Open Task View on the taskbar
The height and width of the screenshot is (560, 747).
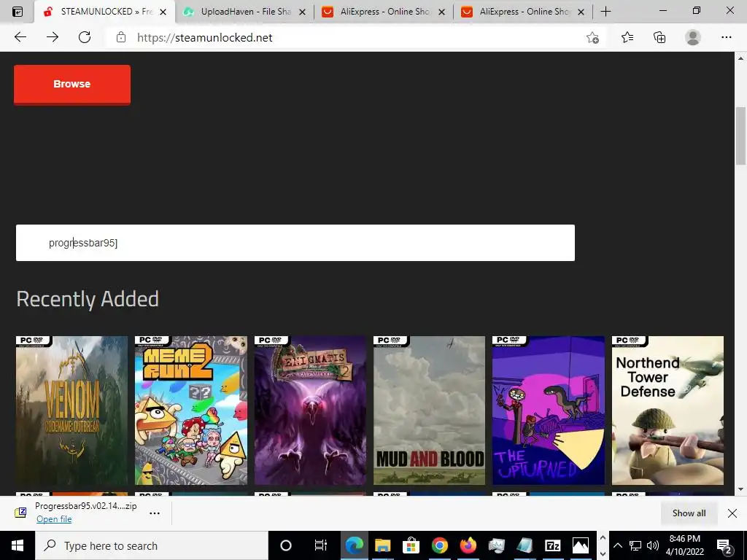tap(321, 545)
